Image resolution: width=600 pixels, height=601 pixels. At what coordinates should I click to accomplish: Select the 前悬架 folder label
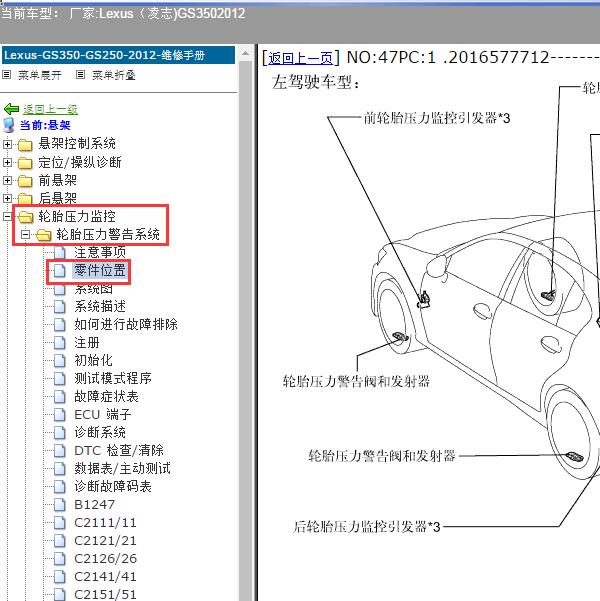pos(58,180)
